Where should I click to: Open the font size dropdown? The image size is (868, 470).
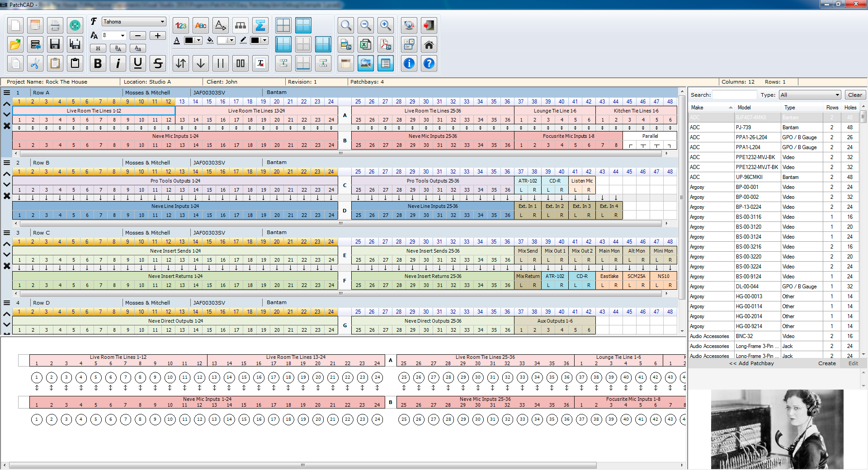pyautogui.click(x=123, y=35)
